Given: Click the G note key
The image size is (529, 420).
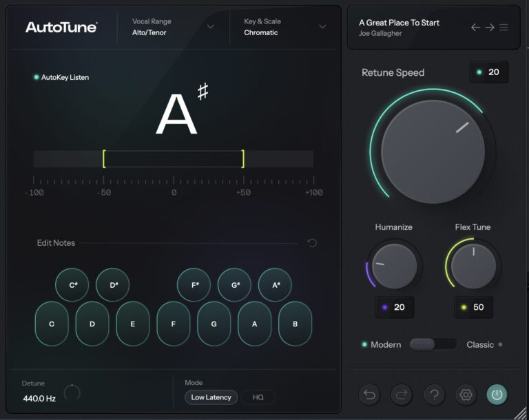Looking at the screenshot, I should tap(214, 324).
